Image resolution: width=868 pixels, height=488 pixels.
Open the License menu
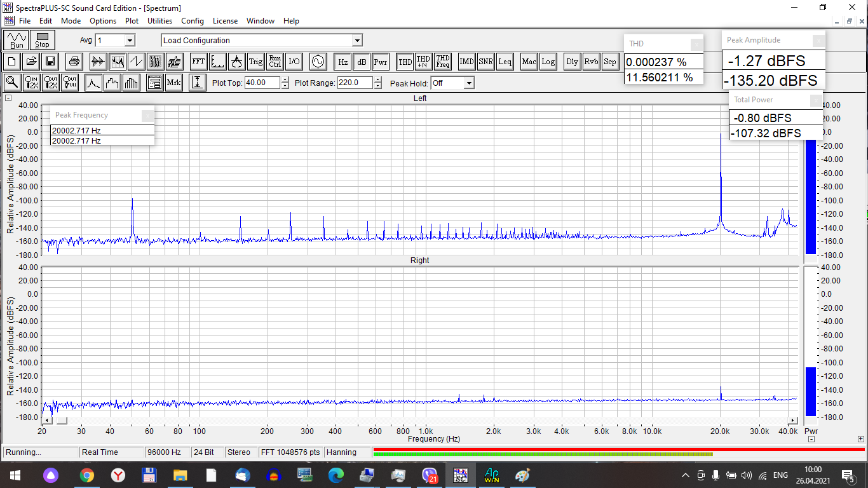click(x=225, y=21)
